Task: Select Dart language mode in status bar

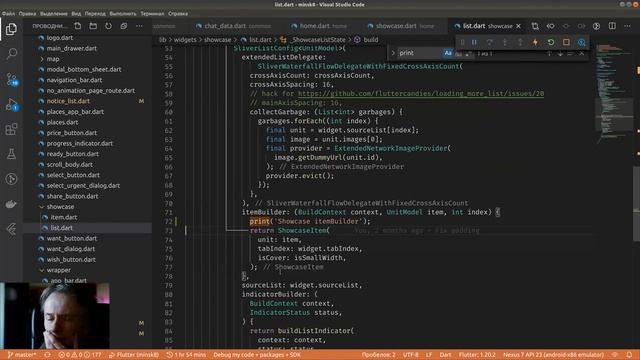Action: 445,355
